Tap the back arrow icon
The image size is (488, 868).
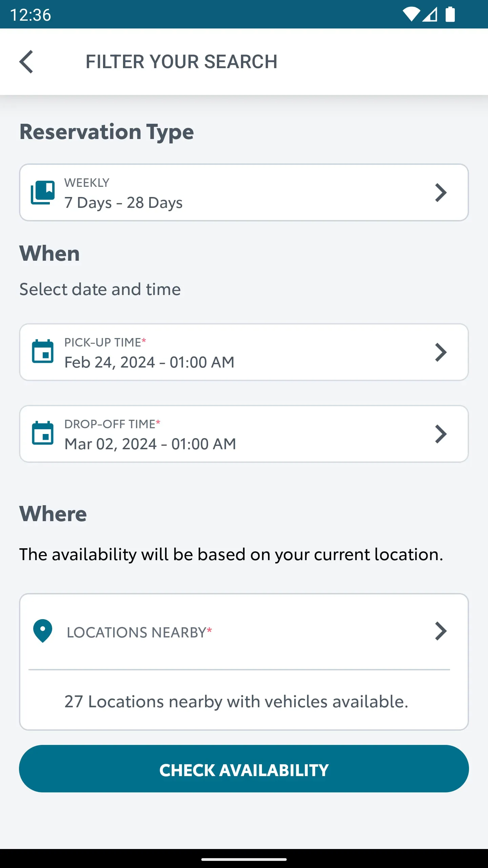click(26, 62)
